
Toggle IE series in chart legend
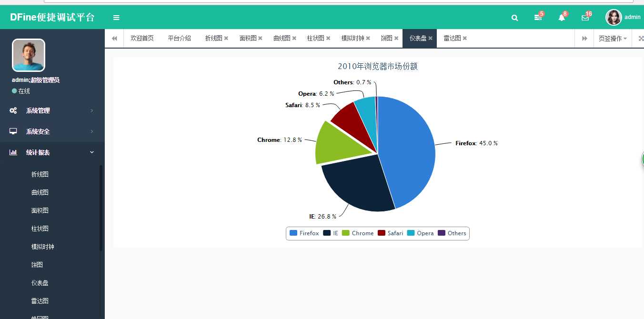[331, 233]
